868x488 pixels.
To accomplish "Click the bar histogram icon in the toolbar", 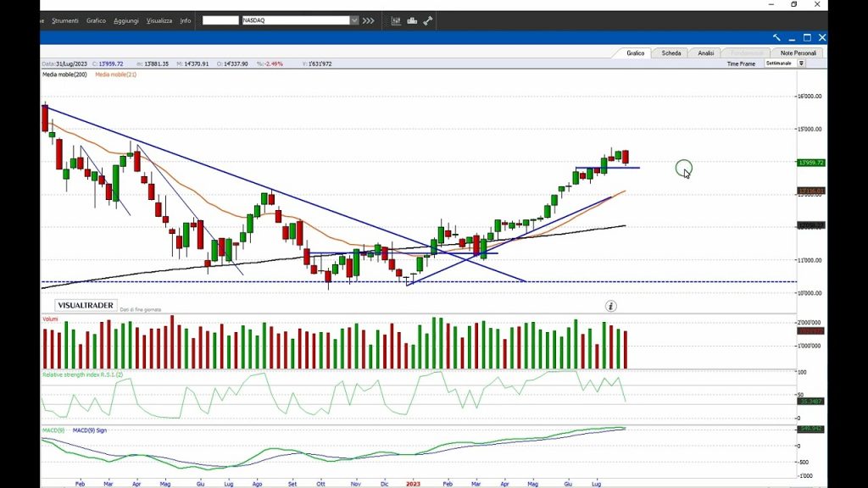I will pyautogui.click(x=412, y=20).
